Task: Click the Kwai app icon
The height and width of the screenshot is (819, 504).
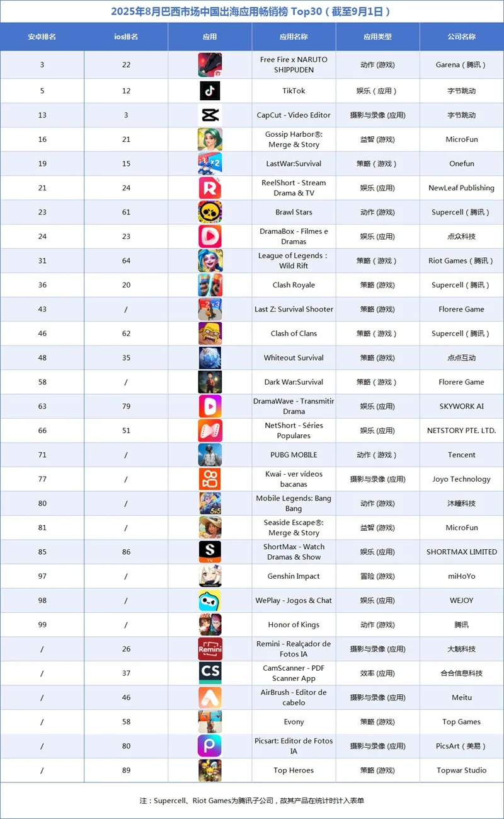Action: click(x=210, y=479)
